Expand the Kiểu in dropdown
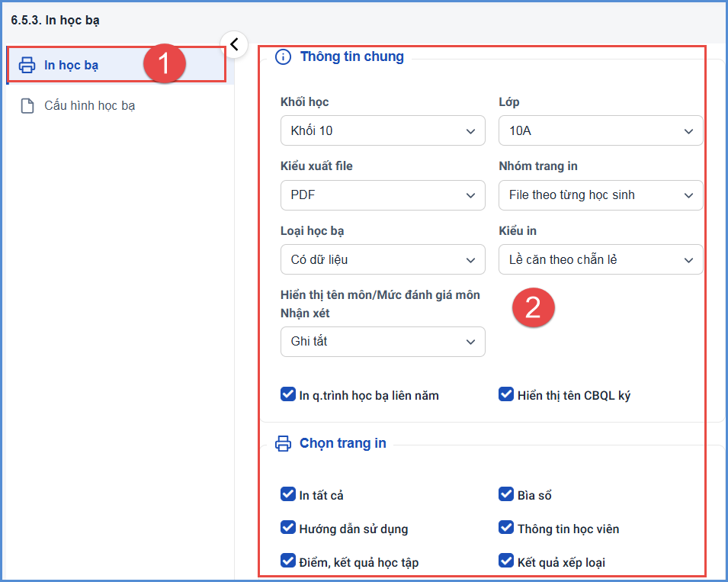The width and height of the screenshot is (728, 582). 601,259
